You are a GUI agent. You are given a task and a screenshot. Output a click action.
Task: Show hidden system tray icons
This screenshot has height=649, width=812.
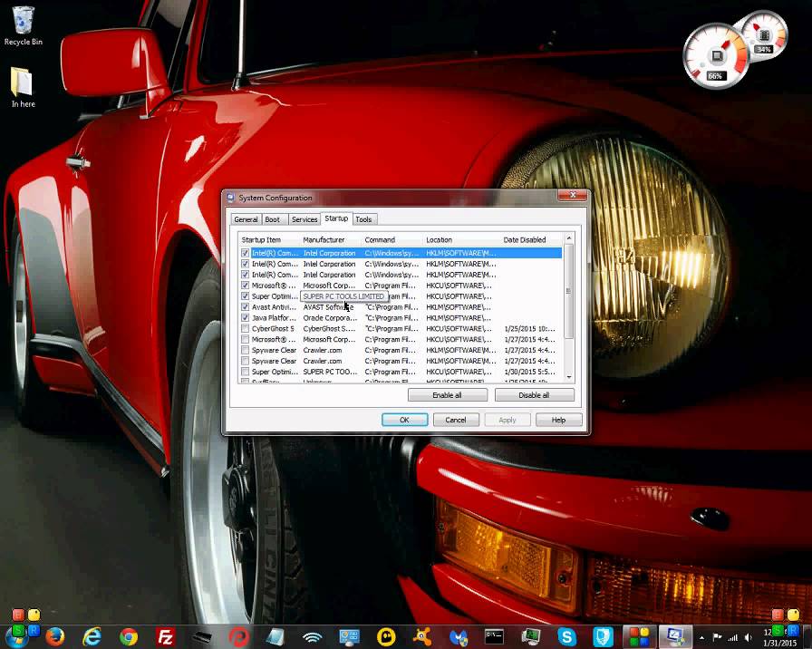(702, 637)
